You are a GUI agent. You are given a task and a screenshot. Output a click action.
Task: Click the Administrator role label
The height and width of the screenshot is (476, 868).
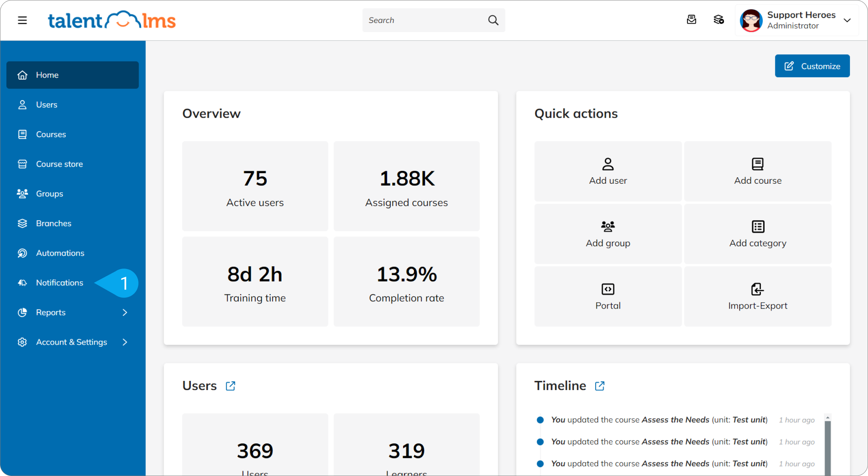(793, 26)
